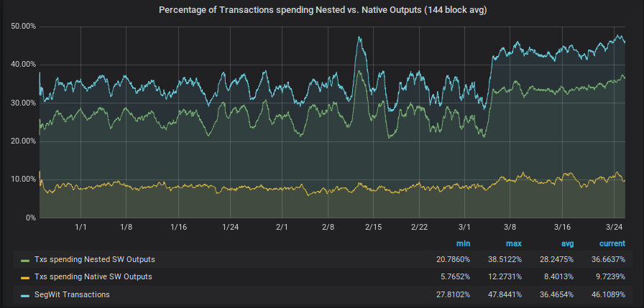Screen dimensions: 644x308
Task: Click the 3/1 date label on x-axis
Action: (464, 227)
